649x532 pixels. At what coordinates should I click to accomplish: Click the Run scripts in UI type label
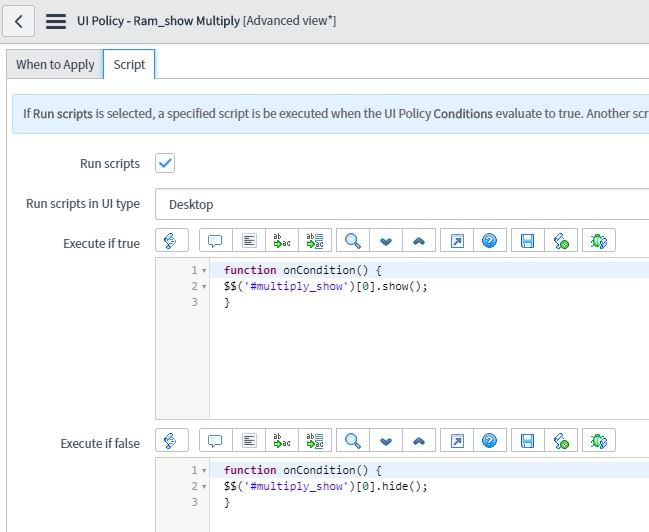pyautogui.click(x=83, y=204)
